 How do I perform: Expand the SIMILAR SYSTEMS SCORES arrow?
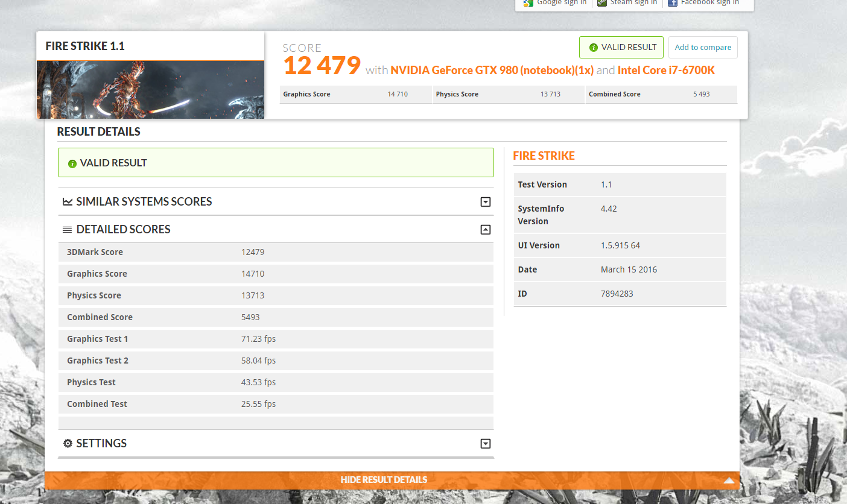(486, 202)
